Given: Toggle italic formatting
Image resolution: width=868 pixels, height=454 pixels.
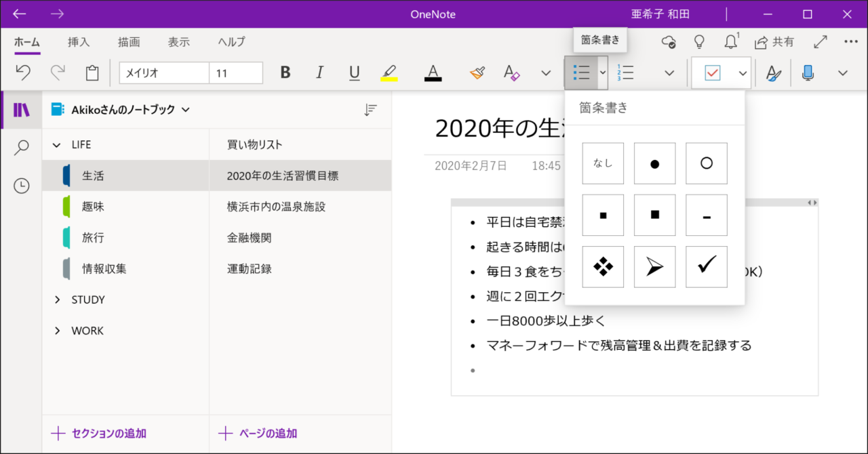Looking at the screenshot, I should (320, 73).
